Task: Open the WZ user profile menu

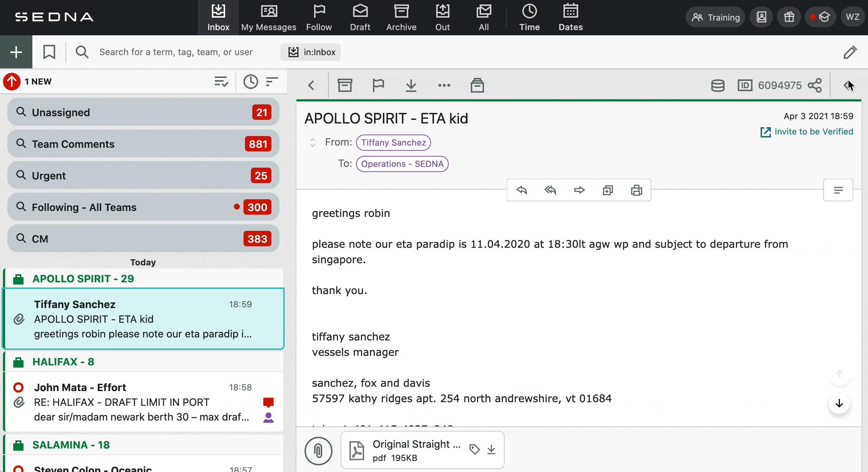Action: [852, 17]
